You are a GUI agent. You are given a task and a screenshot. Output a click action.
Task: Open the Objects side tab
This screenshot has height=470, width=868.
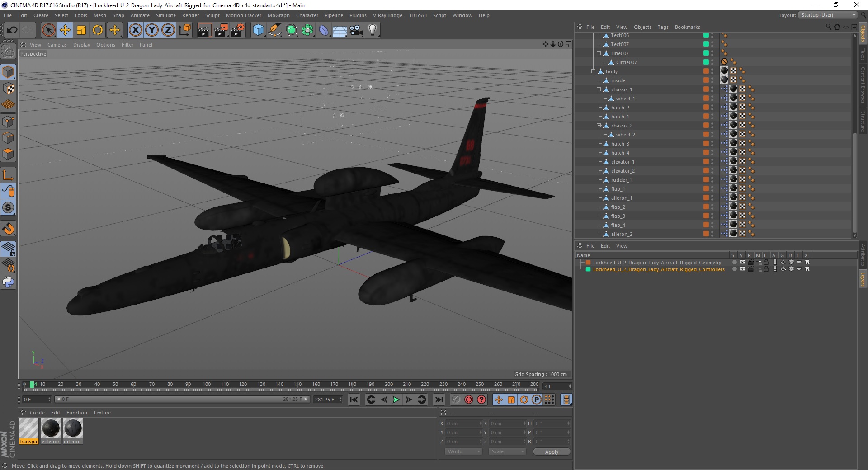(x=863, y=33)
